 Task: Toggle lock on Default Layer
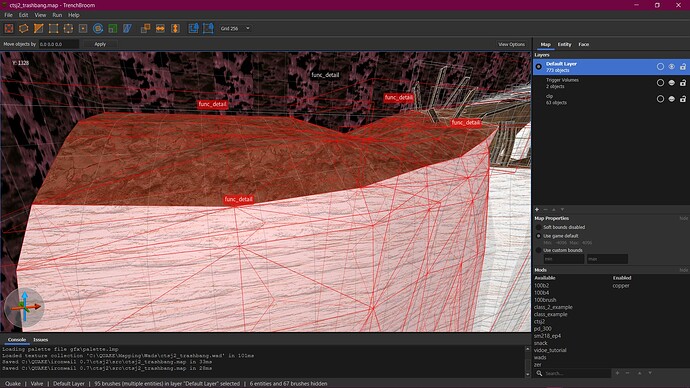(683, 67)
